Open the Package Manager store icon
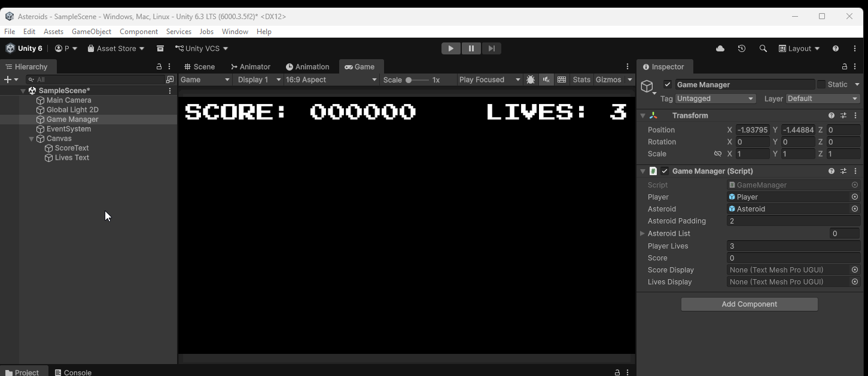The image size is (868, 376). click(x=160, y=48)
